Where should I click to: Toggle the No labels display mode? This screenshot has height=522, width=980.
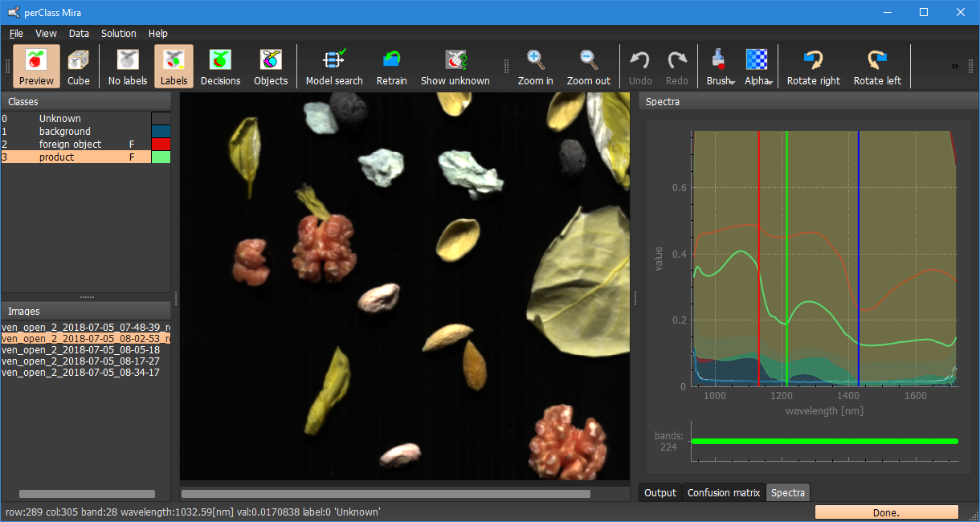pos(128,67)
